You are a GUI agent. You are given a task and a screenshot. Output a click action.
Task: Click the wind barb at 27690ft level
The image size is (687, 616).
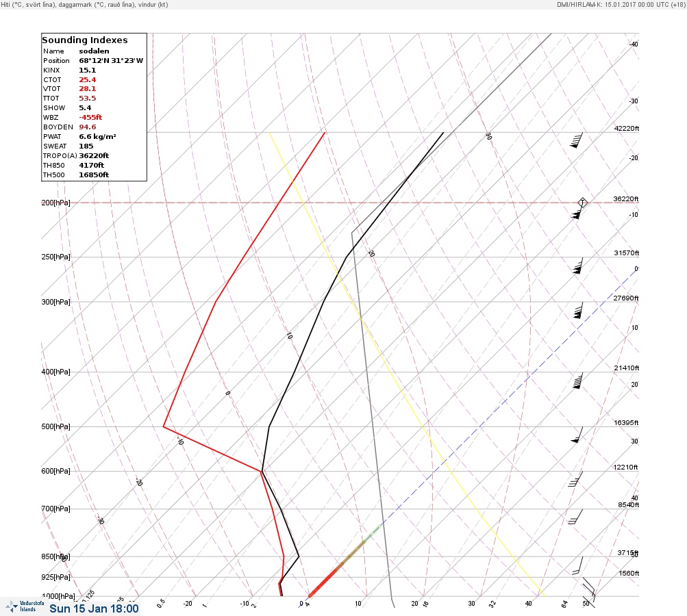click(578, 310)
